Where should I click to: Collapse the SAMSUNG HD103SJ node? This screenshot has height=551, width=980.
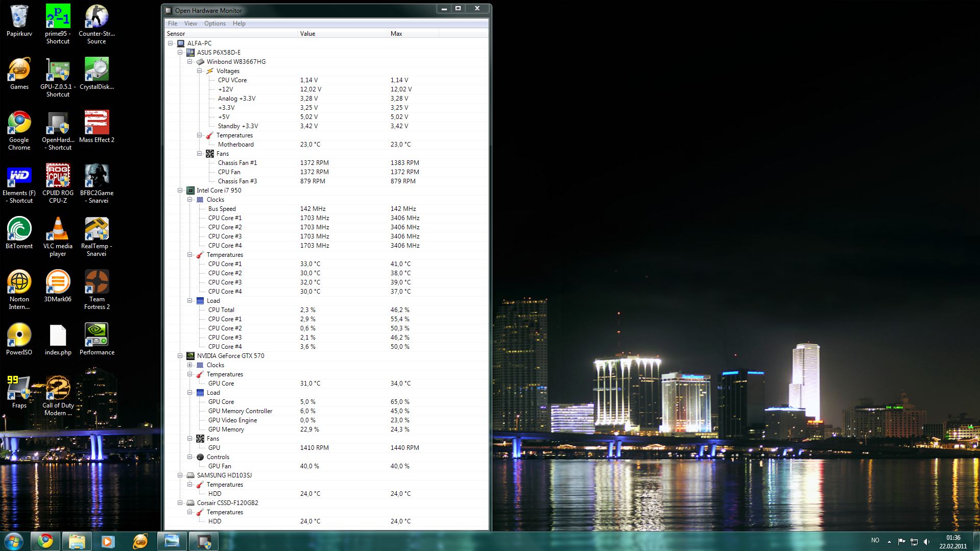tap(180, 475)
